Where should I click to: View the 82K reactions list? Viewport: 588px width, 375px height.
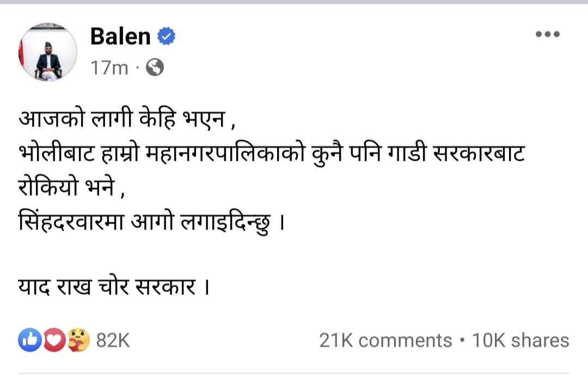click(x=113, y=341)
